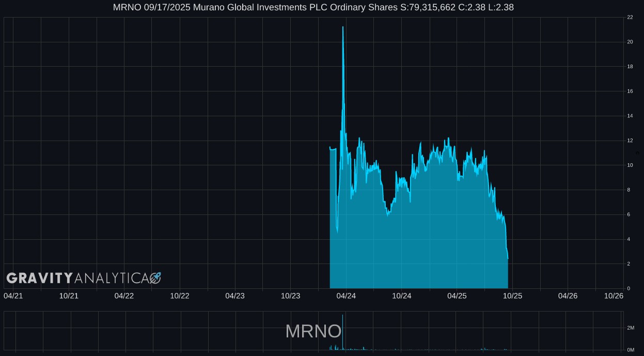Viewport: 644px width, 356px height.
Task: Click the 10/23 date axis label
Action: click(x=291, y=296)
